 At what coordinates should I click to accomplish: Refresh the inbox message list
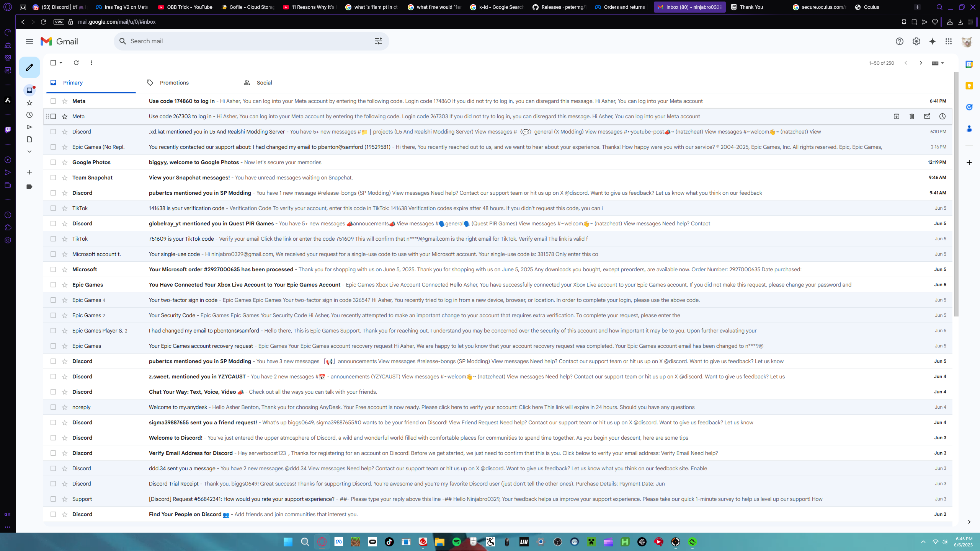click(x=76, y=63)
